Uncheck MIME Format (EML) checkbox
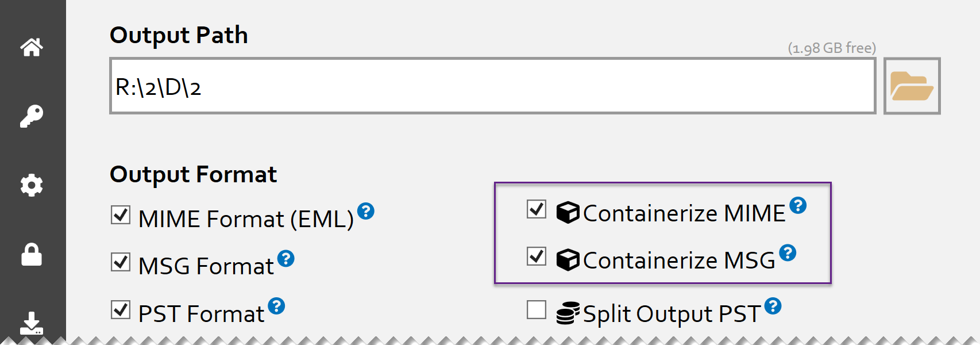980x345 pixels. [x=121, y=215]
